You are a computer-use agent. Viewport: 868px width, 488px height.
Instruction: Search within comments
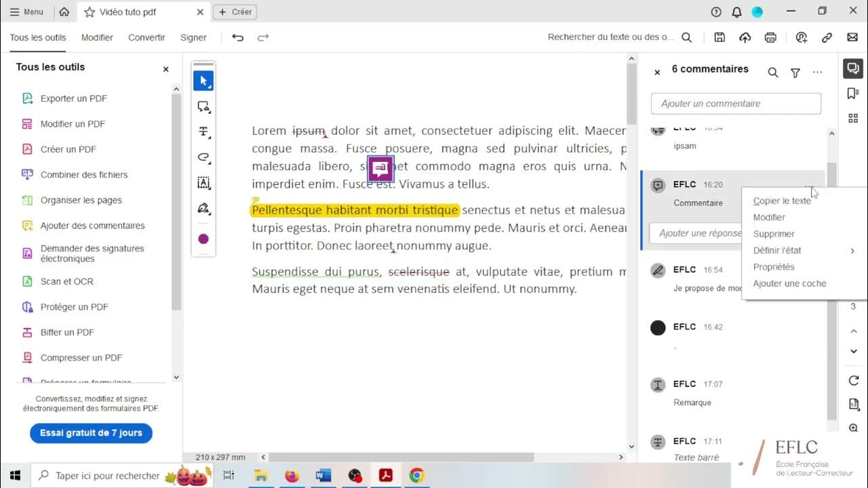[x=772, y=72]
